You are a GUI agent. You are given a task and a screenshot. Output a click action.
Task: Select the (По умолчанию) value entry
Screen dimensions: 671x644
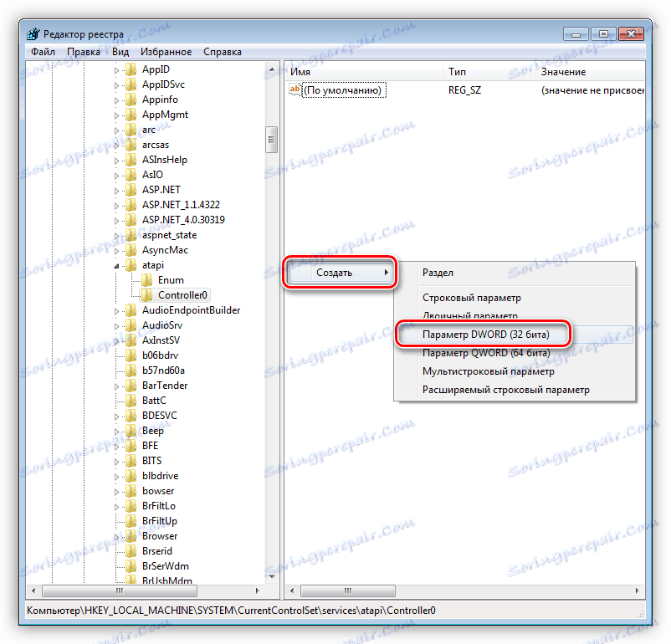tap(344, 90)
